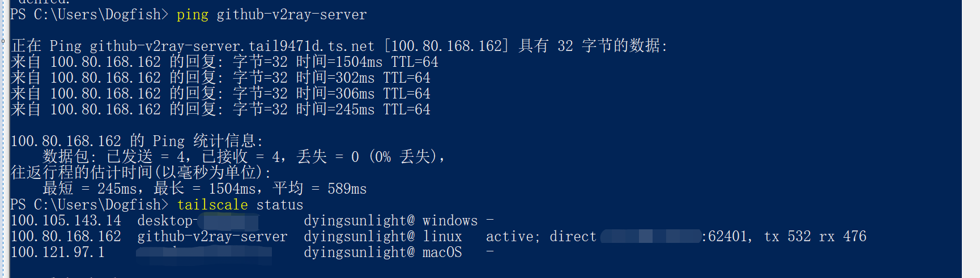Click the IP address 100.105.143.14
The image size is (980, 278).
[x=66, y=221]
